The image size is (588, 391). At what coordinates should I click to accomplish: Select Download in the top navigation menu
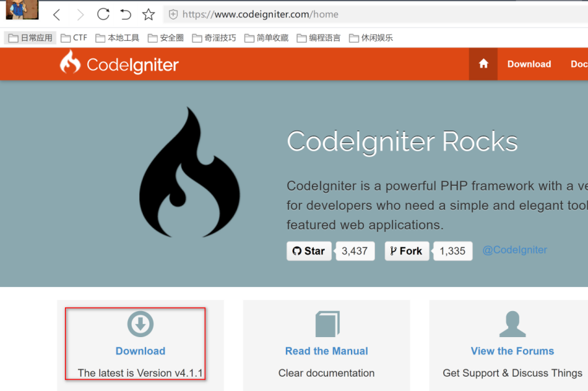click(x=529, y=64)
